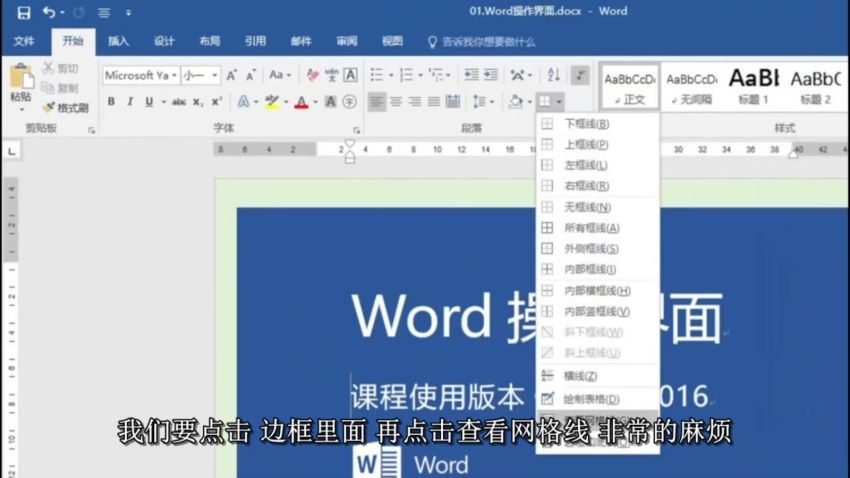Screen dimensions: 850x478
Task: Toggle bold formatting
Action: 111,101
